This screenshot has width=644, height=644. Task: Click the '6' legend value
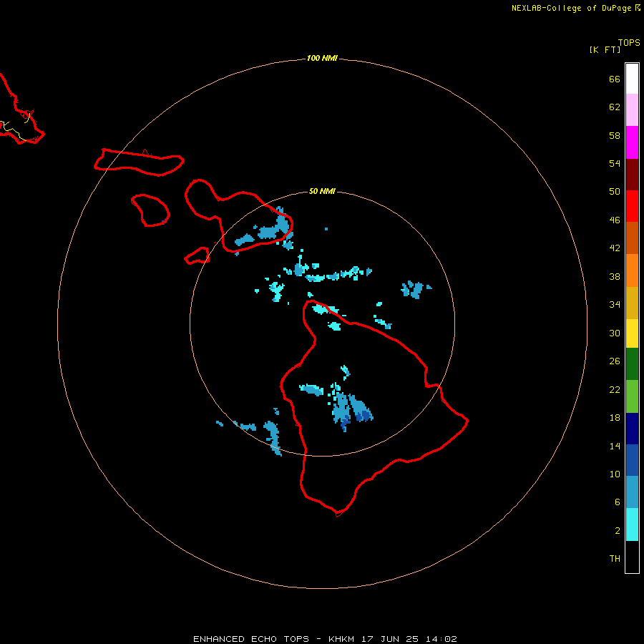pyautogui.click(x=618, y=502)
